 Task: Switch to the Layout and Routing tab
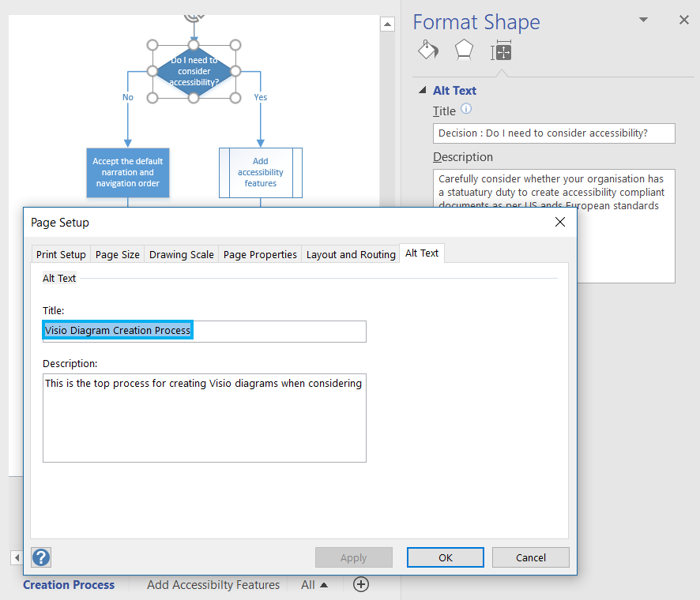point(351,254)
